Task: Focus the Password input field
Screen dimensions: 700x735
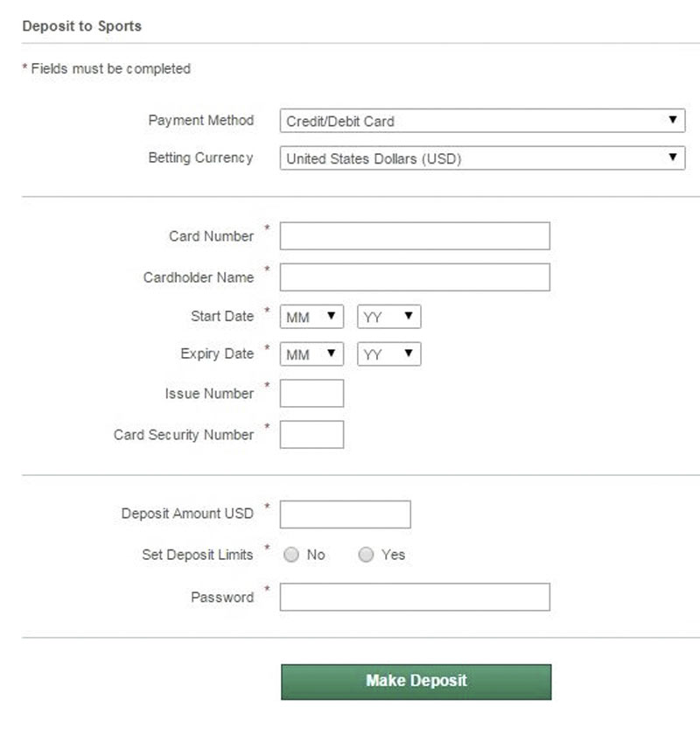Action: point(415,598)
